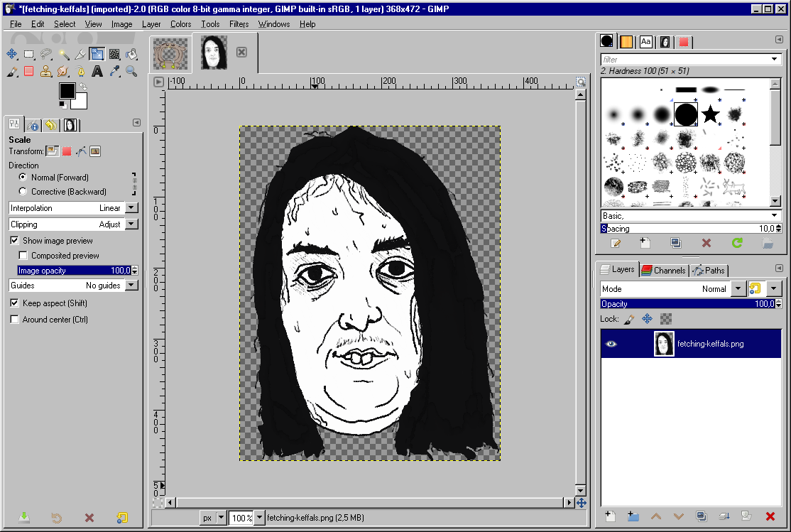Select the star-shaped brush
Image resolution: width=791 pixels, height=532 pixels.
click(x=710, y=114)
